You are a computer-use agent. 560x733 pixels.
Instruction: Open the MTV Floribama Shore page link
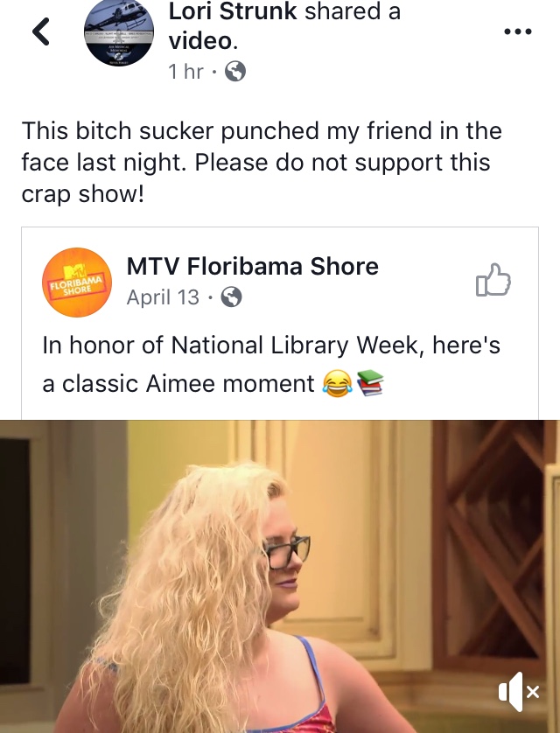[252, 267]
